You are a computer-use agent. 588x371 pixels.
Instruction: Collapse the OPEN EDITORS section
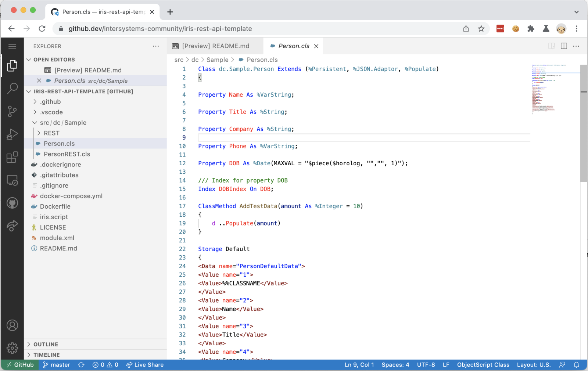tap(54, 60)
